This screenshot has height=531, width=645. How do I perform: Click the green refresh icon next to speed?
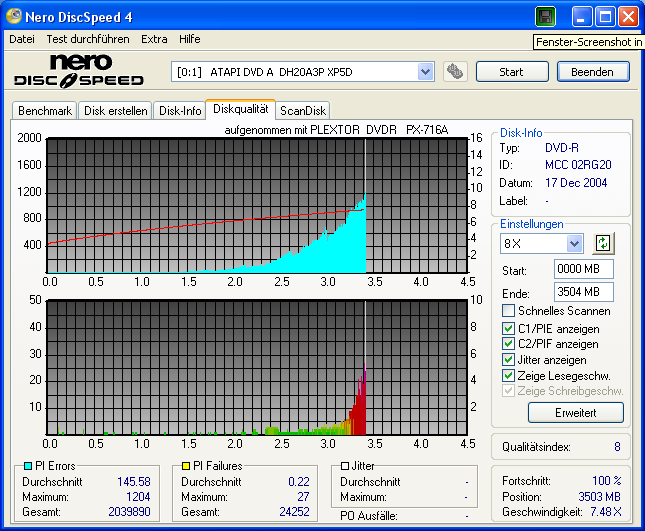pyautogui.click(x=603, y=243)
